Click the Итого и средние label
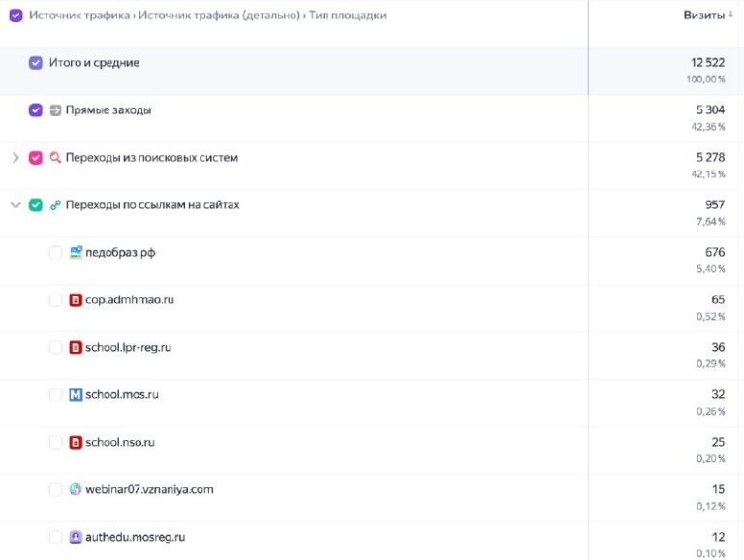744x560 pixels. 94,63
